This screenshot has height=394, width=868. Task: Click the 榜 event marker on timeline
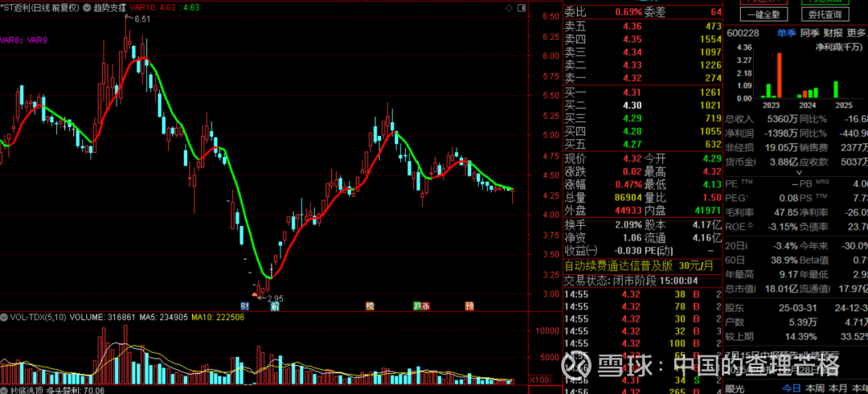click(x=369, y=306)
